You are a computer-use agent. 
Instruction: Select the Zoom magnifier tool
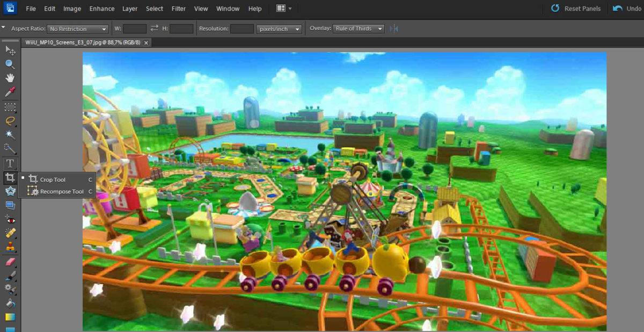[10, 64]
